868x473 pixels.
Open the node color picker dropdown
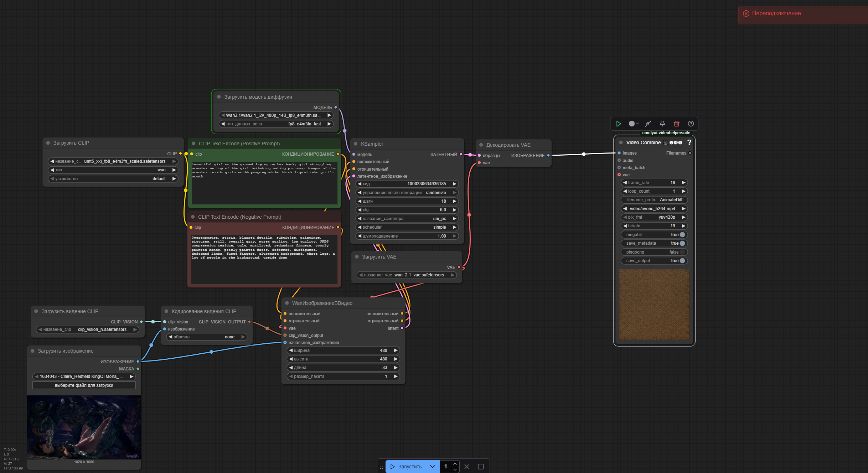pos(634,124)
